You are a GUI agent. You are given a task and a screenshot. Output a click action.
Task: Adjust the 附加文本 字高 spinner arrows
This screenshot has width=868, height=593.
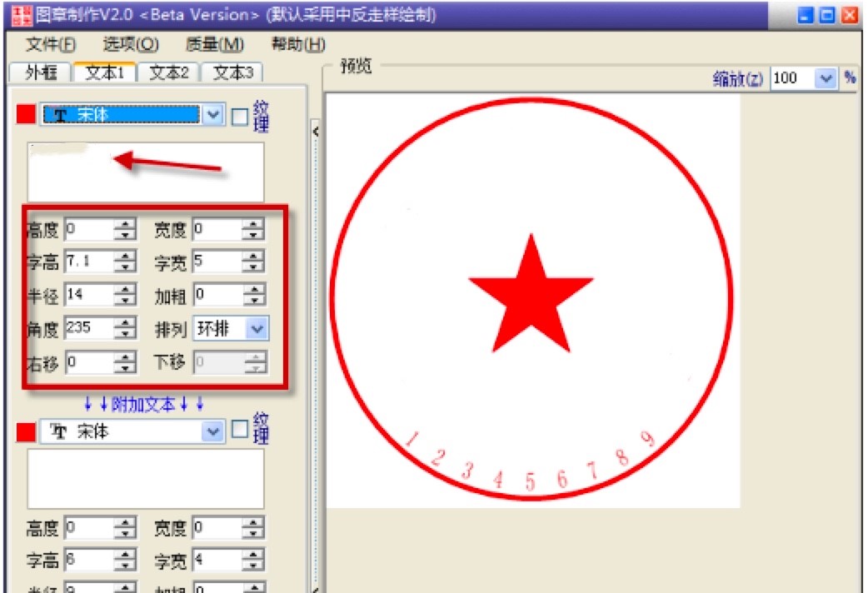[126, 560]
